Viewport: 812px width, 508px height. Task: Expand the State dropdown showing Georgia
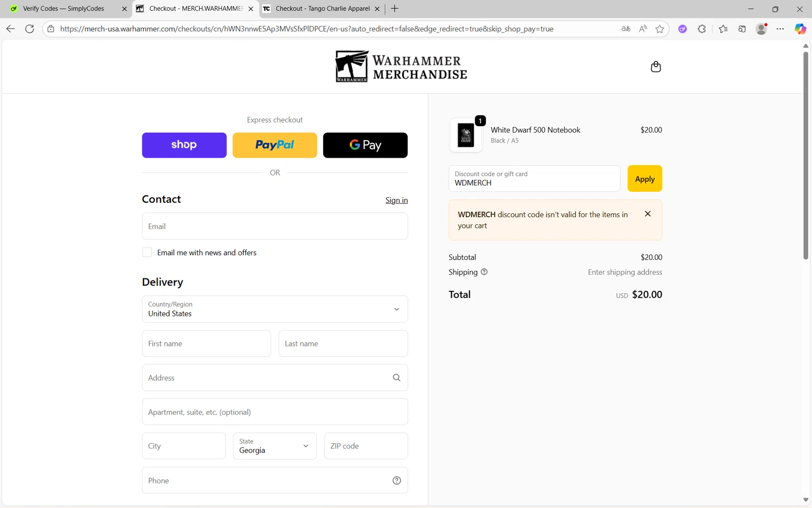tap(274, 446)
